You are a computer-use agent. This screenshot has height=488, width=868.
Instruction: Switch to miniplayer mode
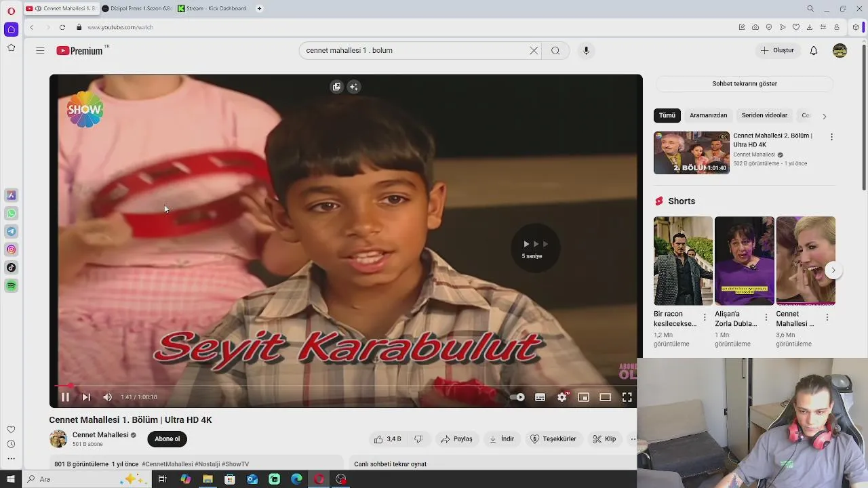(583, 397)
